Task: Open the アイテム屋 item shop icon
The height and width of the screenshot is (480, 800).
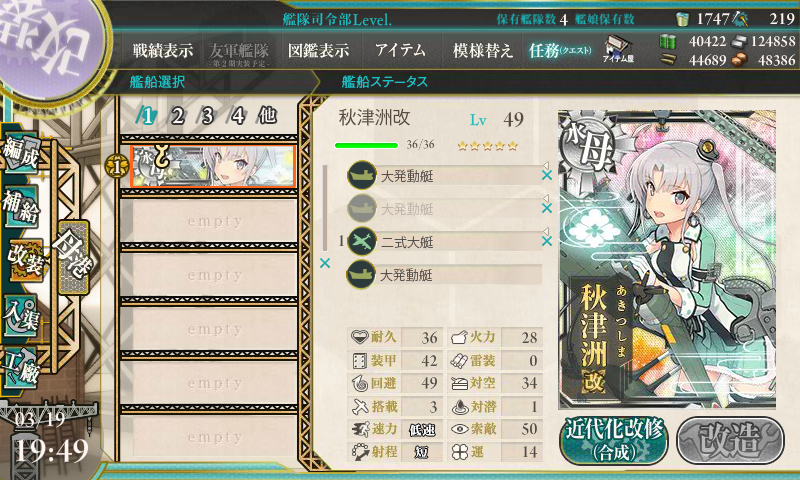Action: 618,49
